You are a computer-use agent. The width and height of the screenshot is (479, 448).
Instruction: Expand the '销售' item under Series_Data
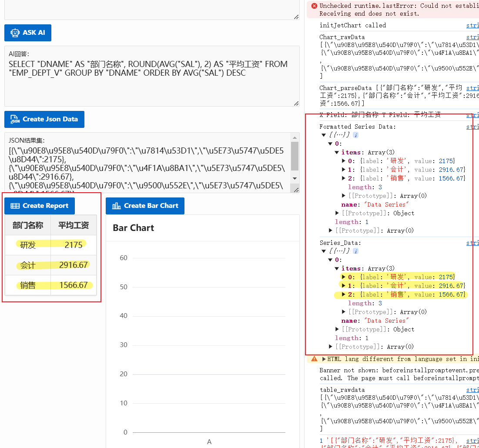pos(344,295)
